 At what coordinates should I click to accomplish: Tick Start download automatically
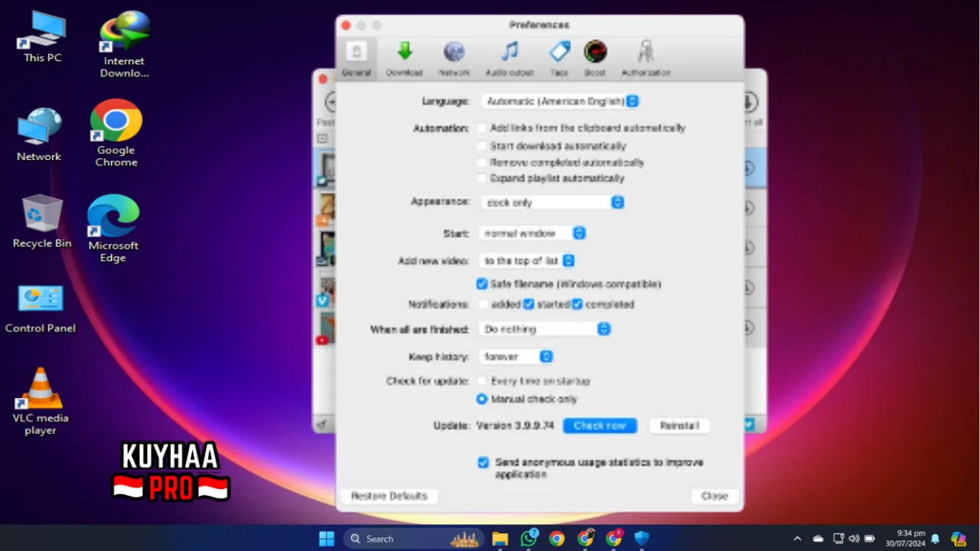pos(482,145)
